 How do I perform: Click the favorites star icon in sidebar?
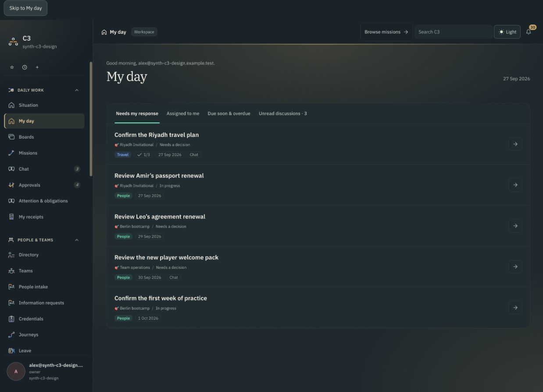[x=12, y=67]
